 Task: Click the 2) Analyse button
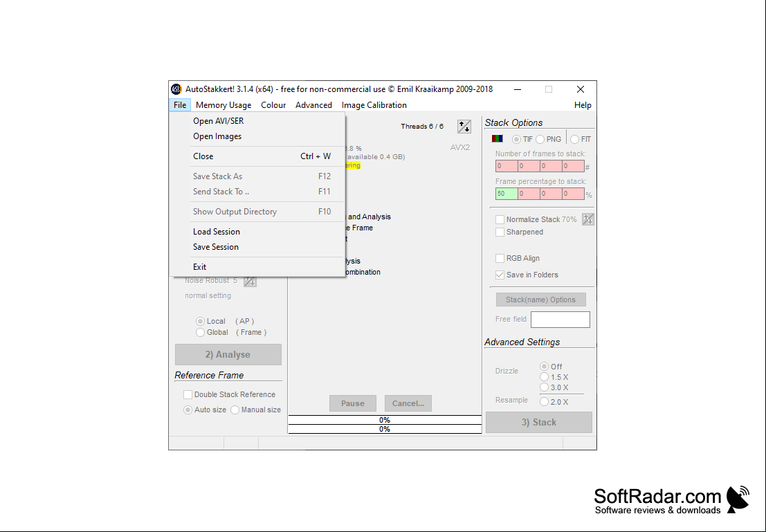pyautogui.click(x=228, y=355)
